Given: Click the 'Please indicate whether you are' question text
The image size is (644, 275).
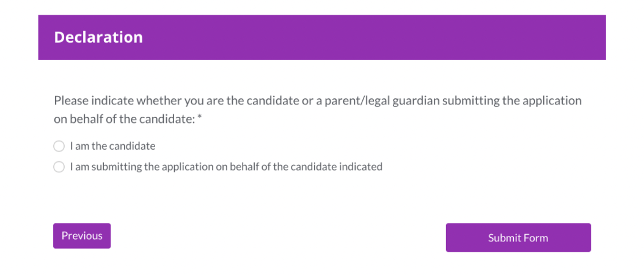Looking at the screenshot, I should 318,110.
